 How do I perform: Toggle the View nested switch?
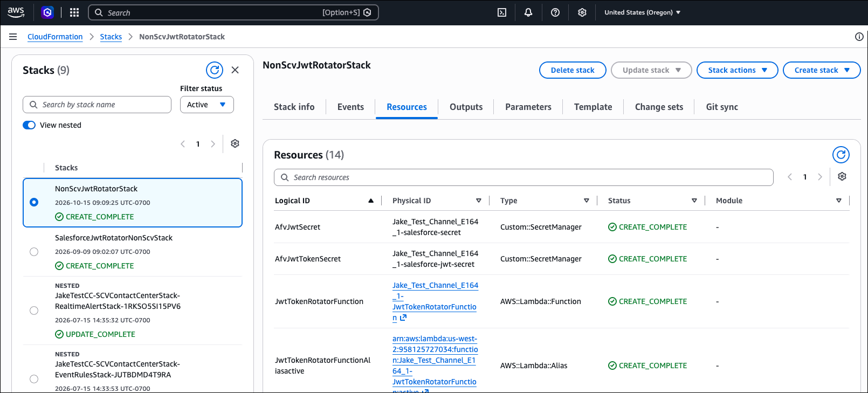pos(29,125)
